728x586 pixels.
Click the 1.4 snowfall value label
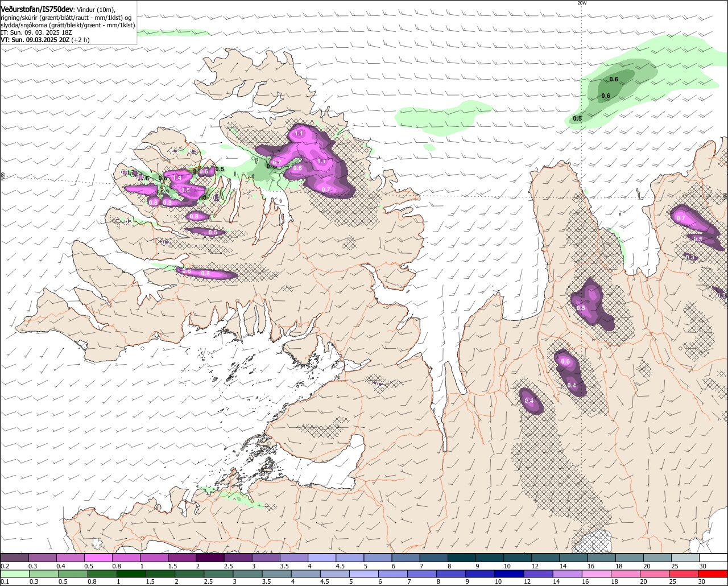point(177,178)
